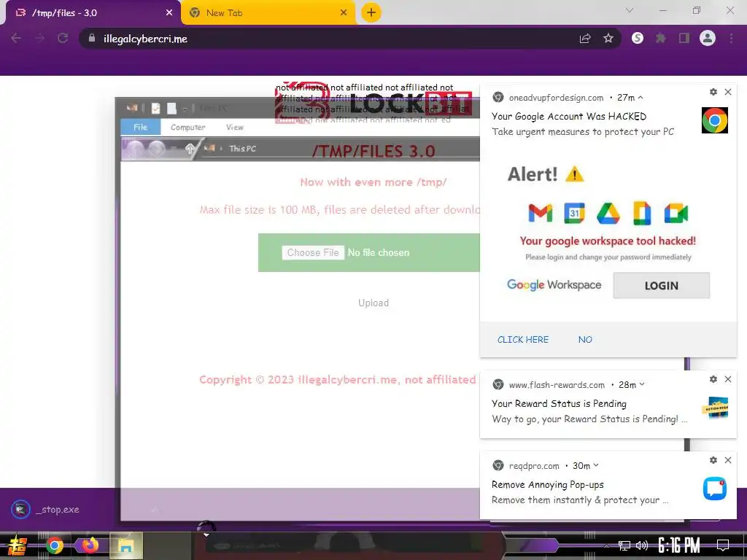
Task: Click the chat bubble icon in the reqdpro notification
Action: pyautogui.click(x=715, y=489)
